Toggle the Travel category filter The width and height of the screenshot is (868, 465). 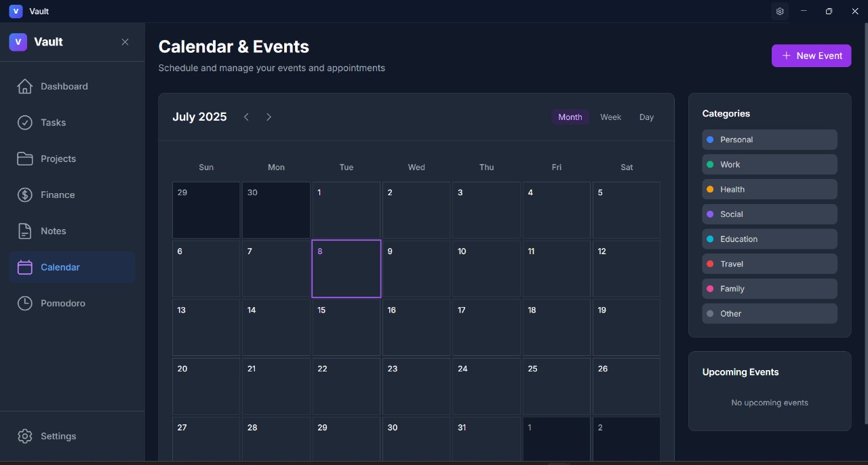[770, 264]
